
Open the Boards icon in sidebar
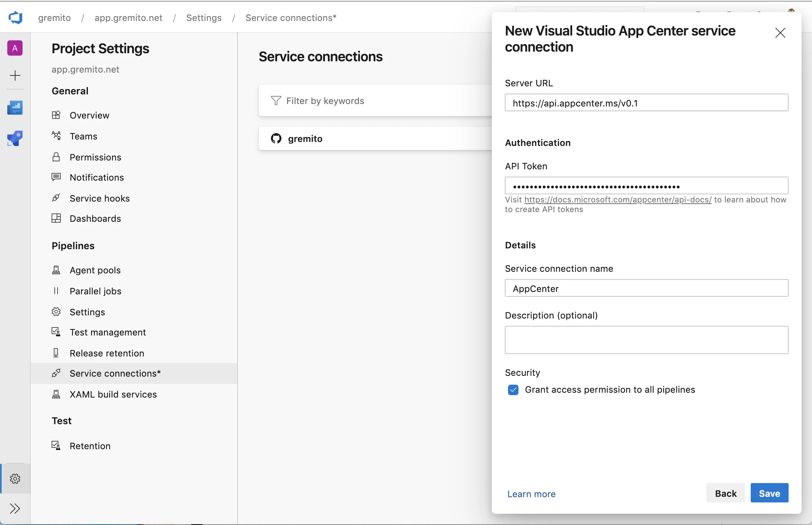pos(15,108)
